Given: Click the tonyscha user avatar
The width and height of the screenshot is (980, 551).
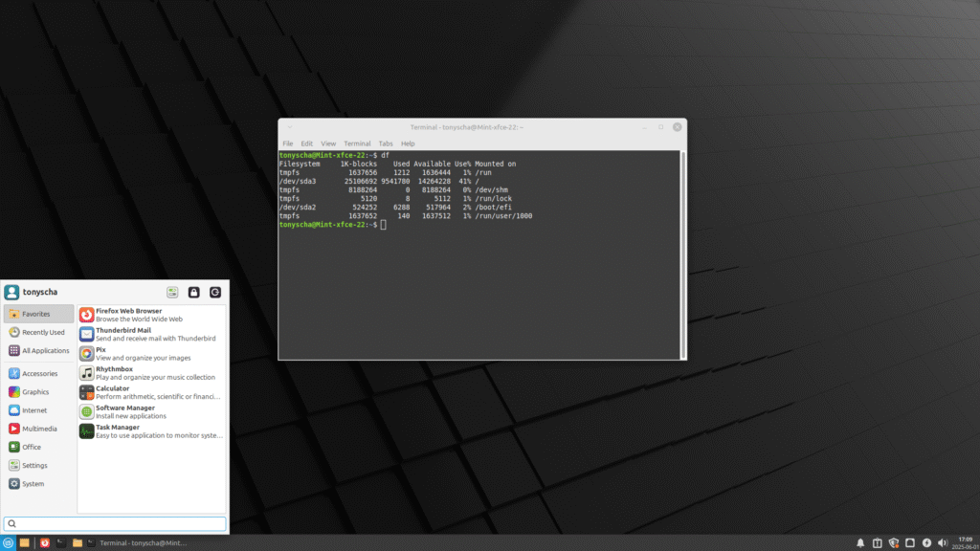Looking at the screenshot, I should click(x=11, y=293).
